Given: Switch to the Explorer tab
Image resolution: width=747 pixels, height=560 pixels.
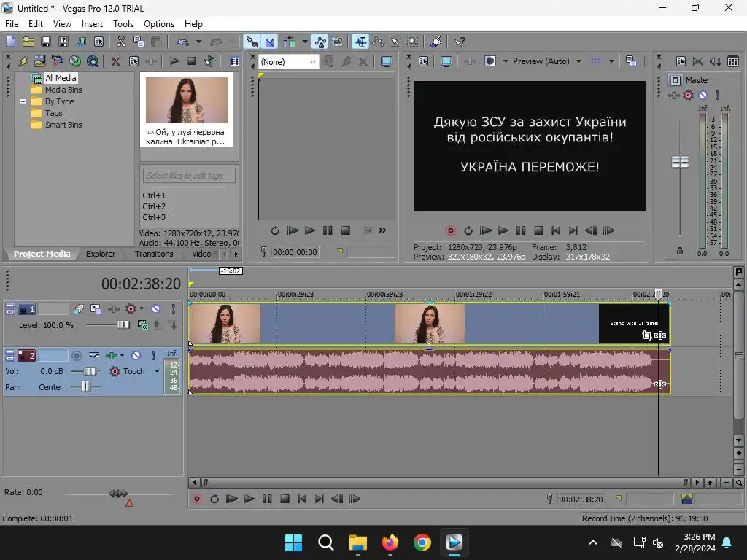Looking at the screenshot, I should coord(101,254).
